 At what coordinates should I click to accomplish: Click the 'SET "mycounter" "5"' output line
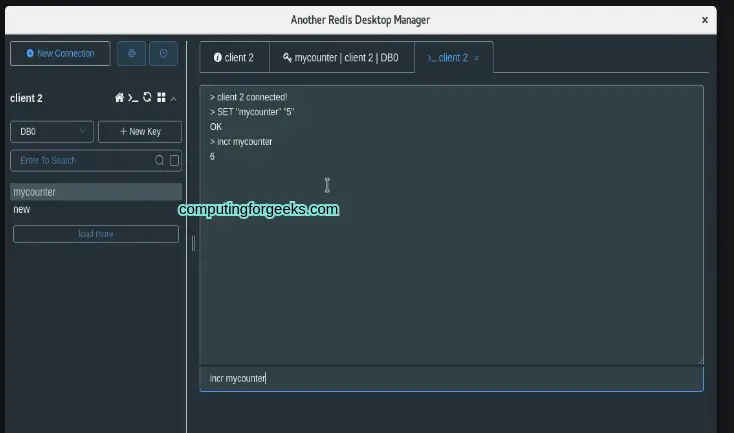pyautogui.click(x=252, y=112)
